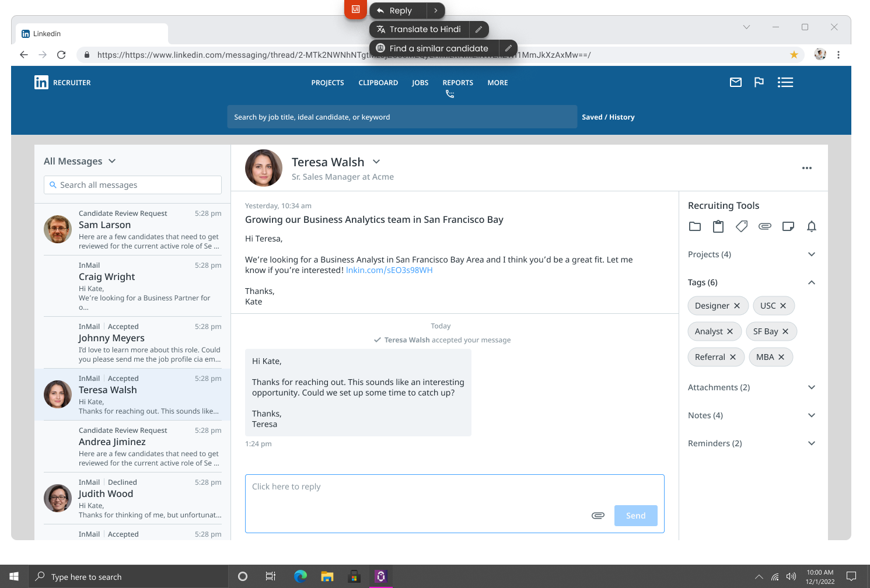Click the reply text box

[x=455, y=503]
